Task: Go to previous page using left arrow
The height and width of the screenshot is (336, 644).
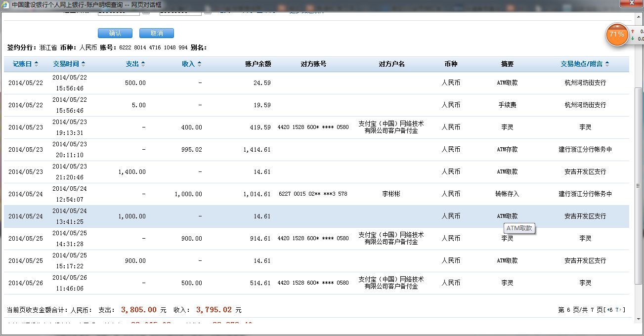Action: tap(608, 310)
